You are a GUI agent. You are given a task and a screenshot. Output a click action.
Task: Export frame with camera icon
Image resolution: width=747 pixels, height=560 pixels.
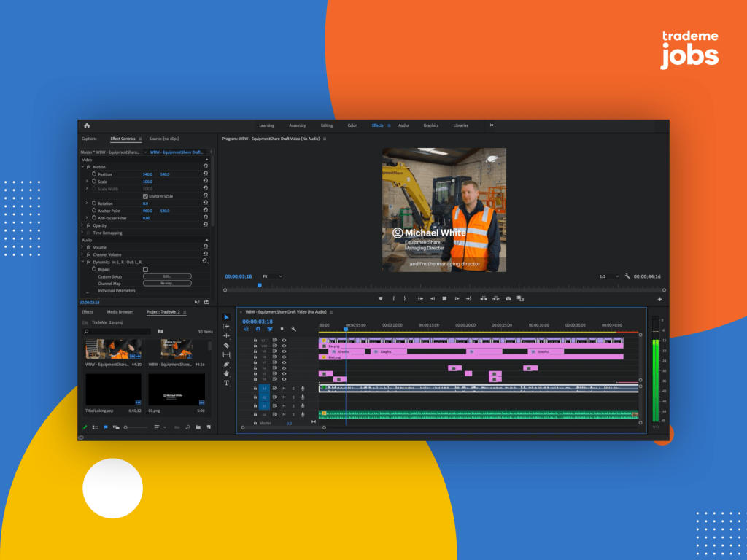508,298
